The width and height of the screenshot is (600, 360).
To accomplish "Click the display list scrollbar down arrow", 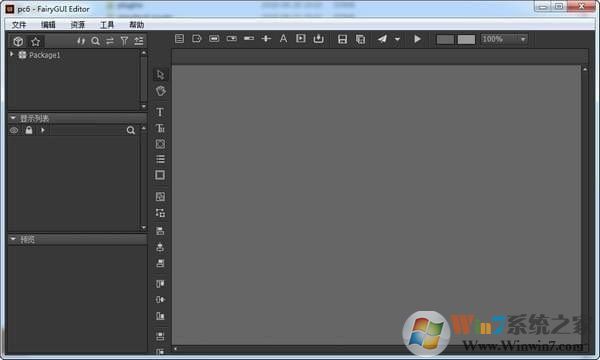I will pos(144,228).
